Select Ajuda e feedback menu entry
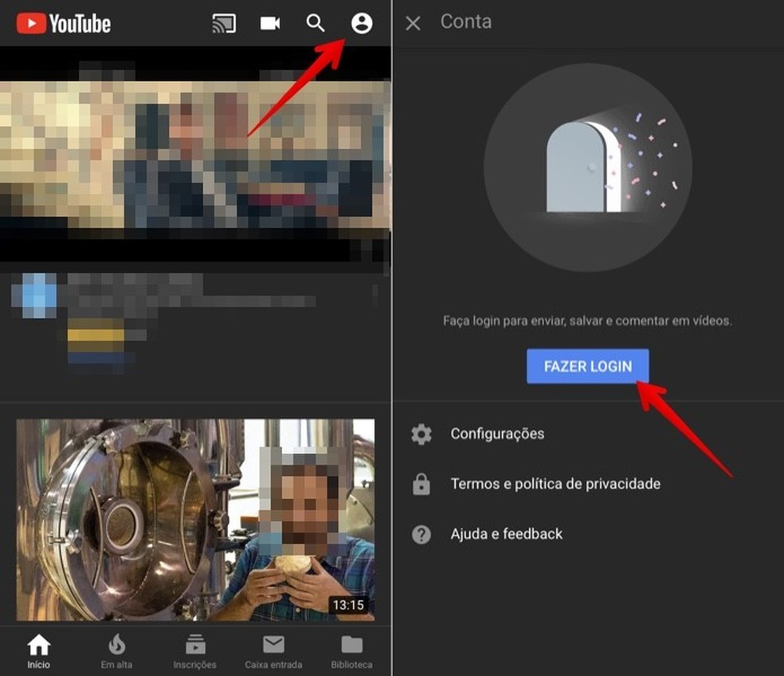This screenshot has height=676, width=784. tap(506, 534)
